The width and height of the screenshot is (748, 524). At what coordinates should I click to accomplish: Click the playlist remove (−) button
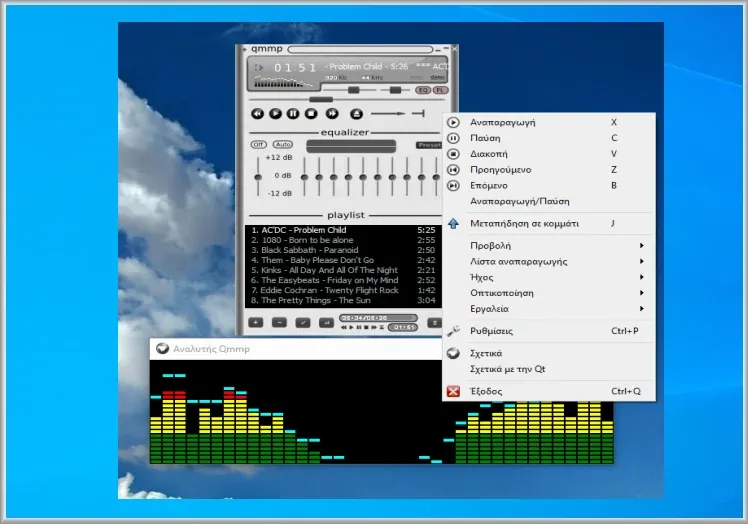click(279, 323)
